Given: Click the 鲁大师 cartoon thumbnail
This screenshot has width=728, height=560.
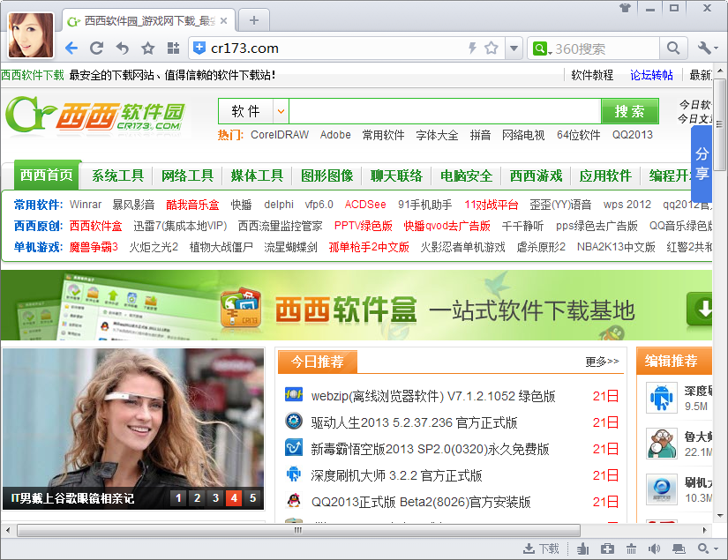Looking at the screenshot, I should (662, 444).
